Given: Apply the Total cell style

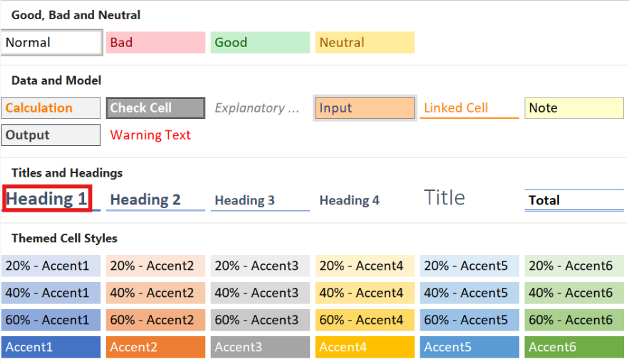Looking at the screenshot, I should [574, 200].
